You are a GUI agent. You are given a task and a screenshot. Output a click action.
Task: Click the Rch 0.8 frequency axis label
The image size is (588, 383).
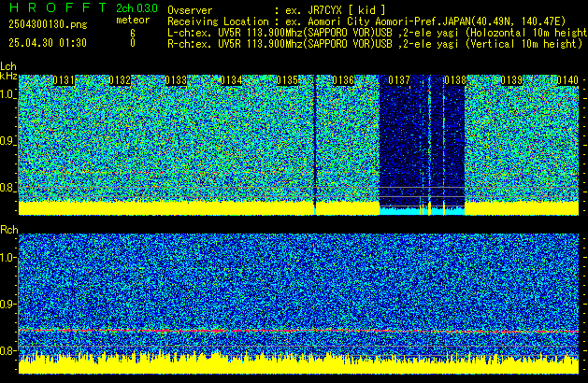pyautogui.click(x=7, y=350)
